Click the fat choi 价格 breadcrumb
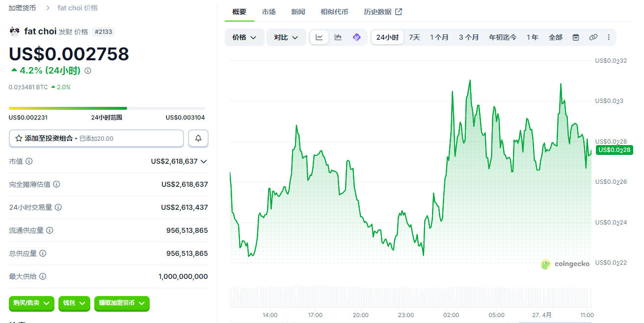The height and width of the screenshot is (323, 644). [78, 8]
